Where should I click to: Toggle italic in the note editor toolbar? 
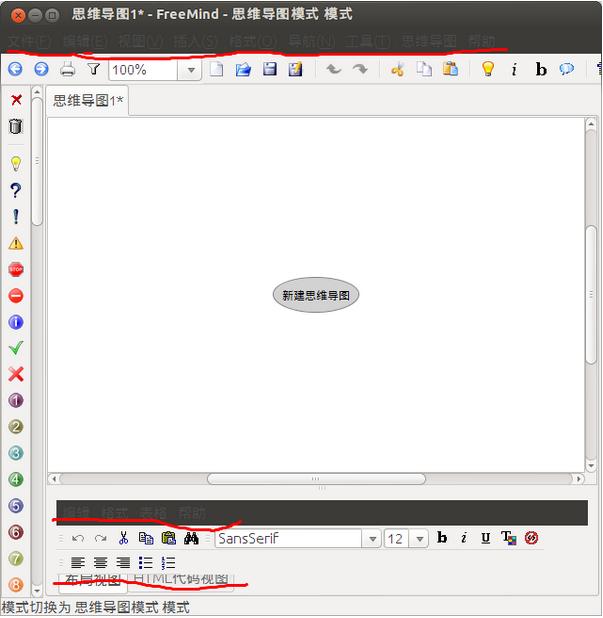[x=464, y=538]
